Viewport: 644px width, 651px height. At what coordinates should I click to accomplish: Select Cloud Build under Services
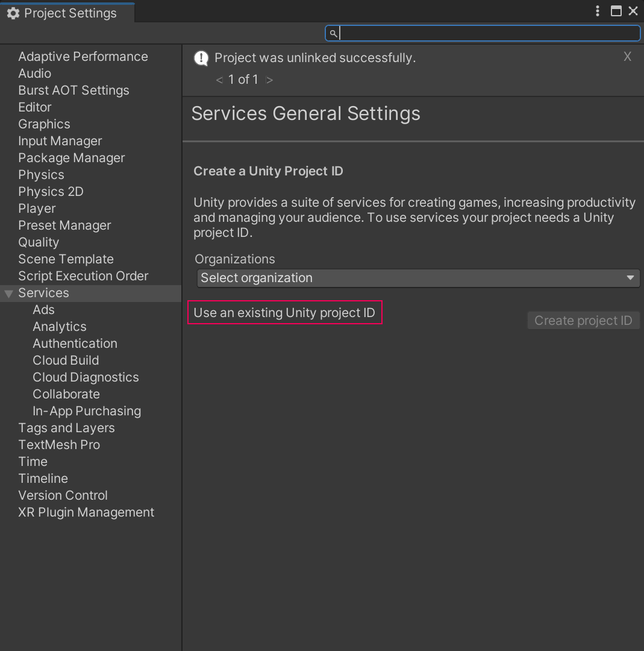66,360
